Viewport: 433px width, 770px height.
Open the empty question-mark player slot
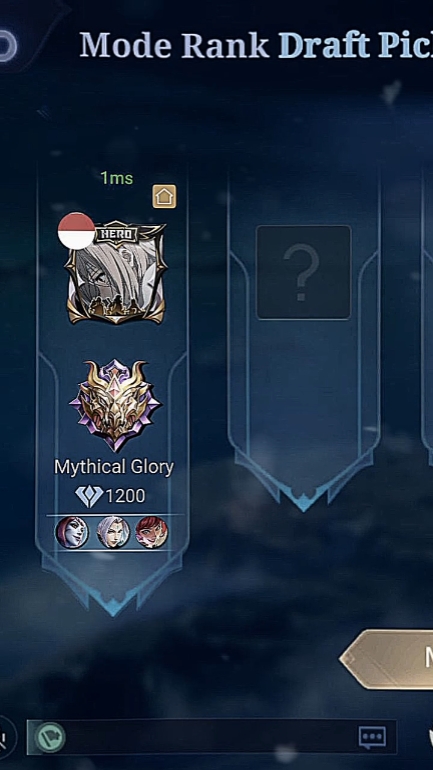303,273
